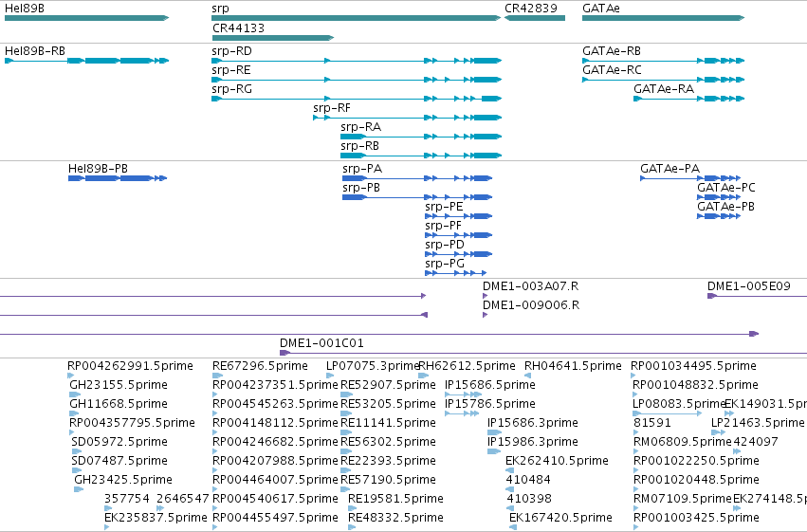
Task: Select EST IP15686.5prime
Action: [463, 394]
